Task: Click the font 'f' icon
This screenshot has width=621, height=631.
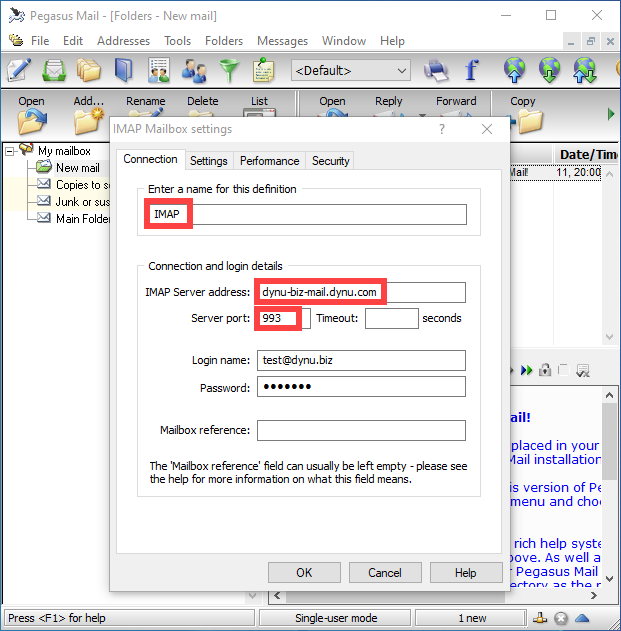Action: 472,70
